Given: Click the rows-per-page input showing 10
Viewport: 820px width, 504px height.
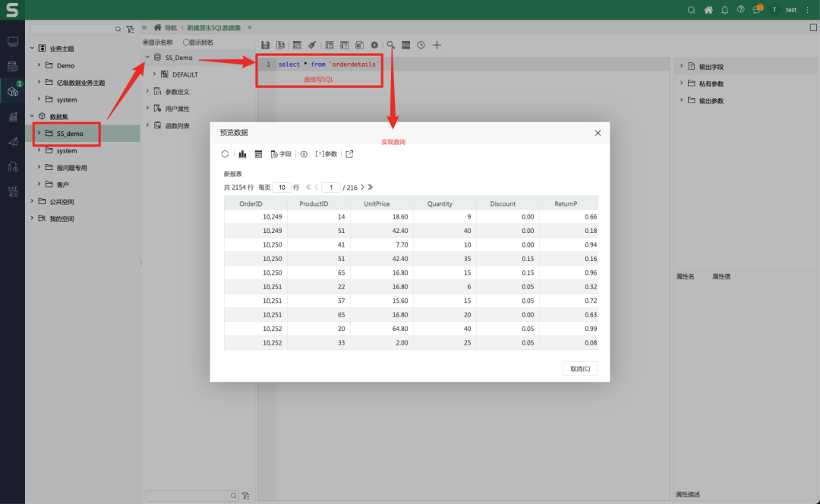Looking at the screenshot, I should [282, 187].
